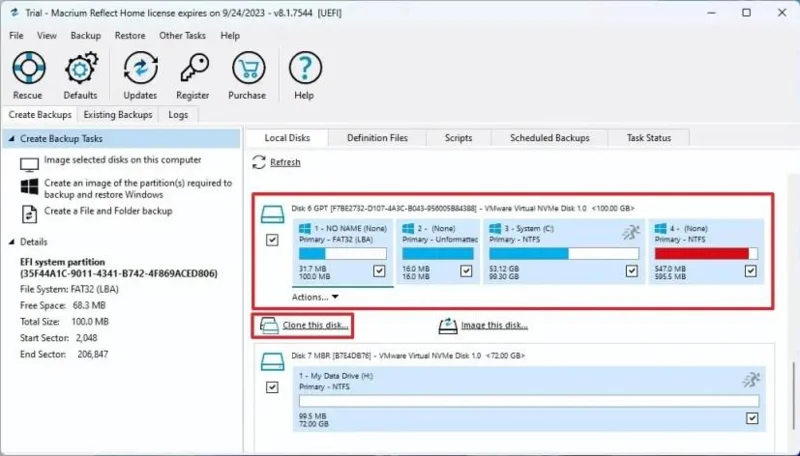Click the Refresh link
This screenshot has width=800, height=456.
[285, 162]
